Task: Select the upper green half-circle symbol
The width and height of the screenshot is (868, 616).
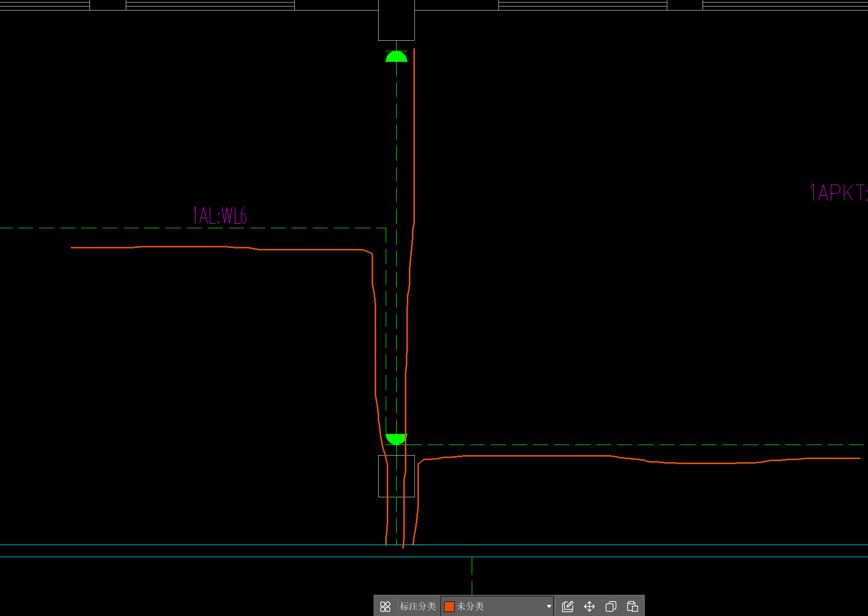Action: click(x=396, y=57)
